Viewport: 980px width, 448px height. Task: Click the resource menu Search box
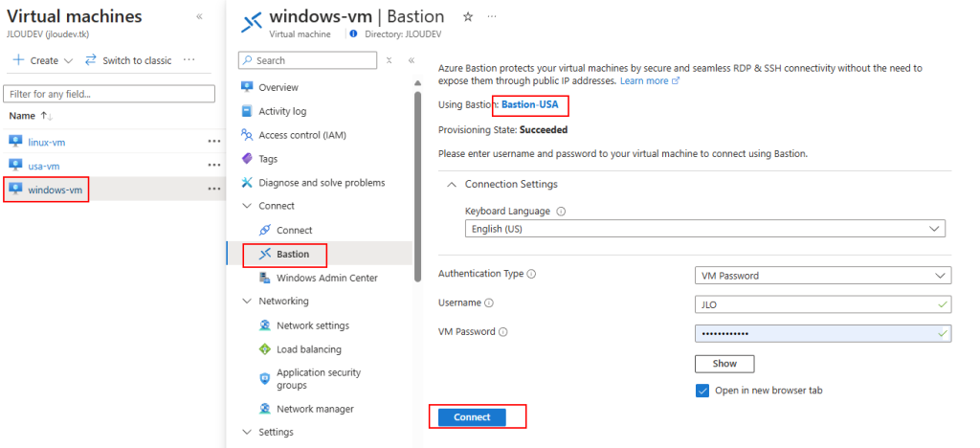point(307,60)
